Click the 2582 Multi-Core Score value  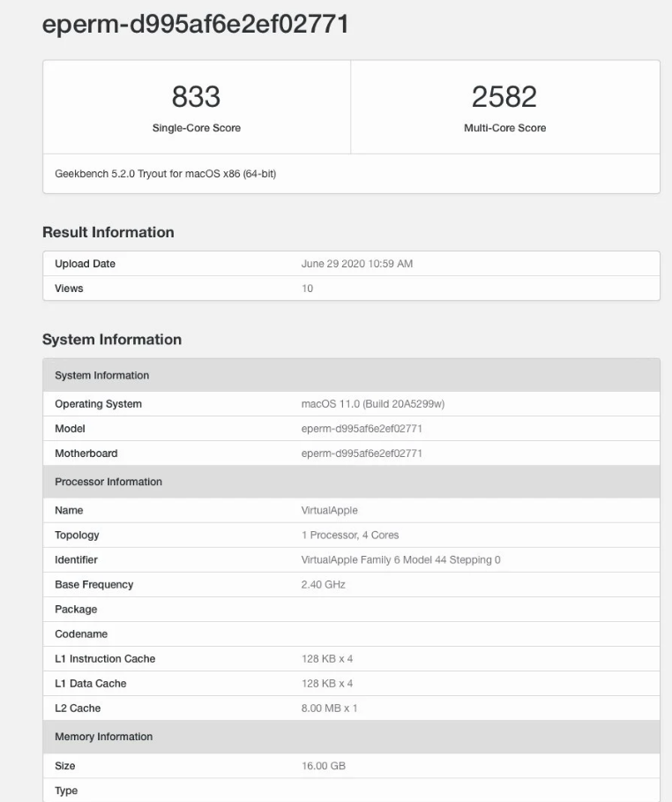pos(504,96)
